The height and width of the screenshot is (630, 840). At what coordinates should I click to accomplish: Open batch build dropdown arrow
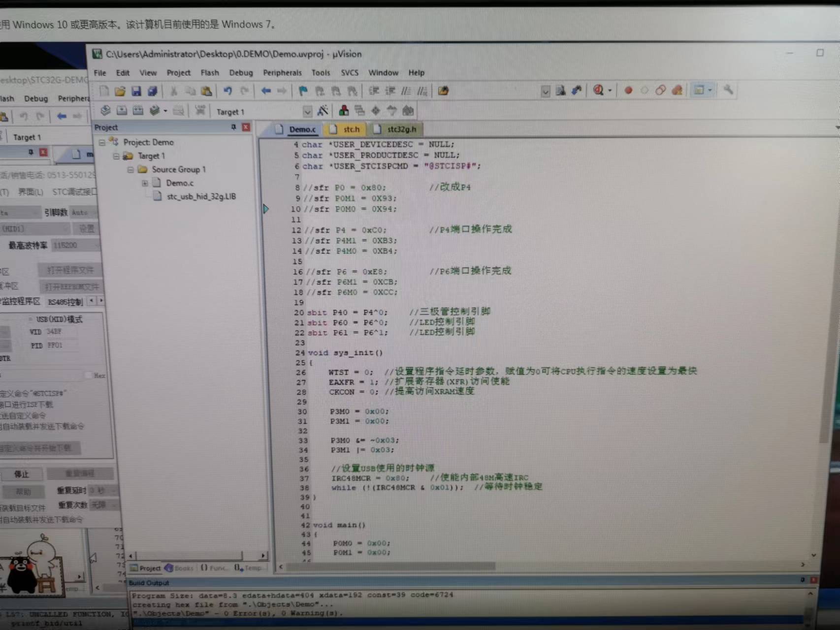click(x=165, y=111)
